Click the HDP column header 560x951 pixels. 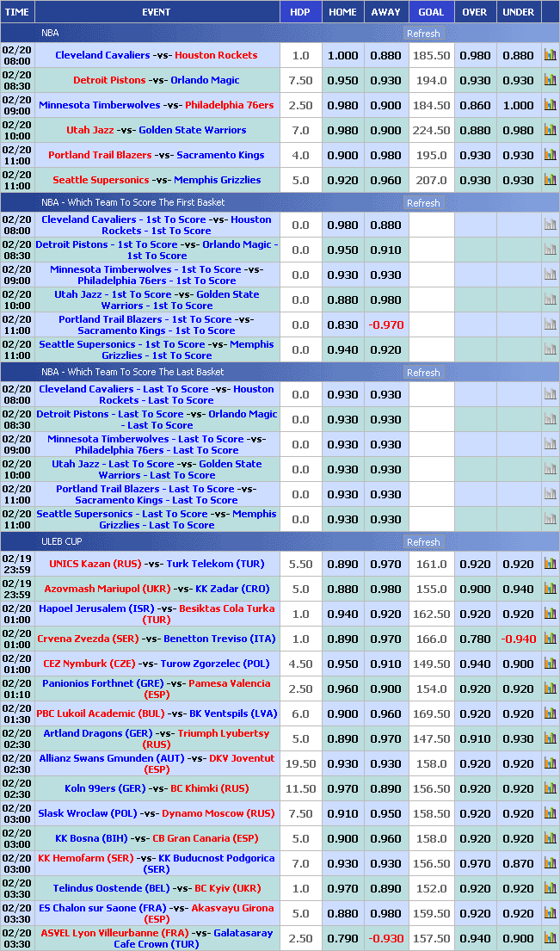(300, 12)
